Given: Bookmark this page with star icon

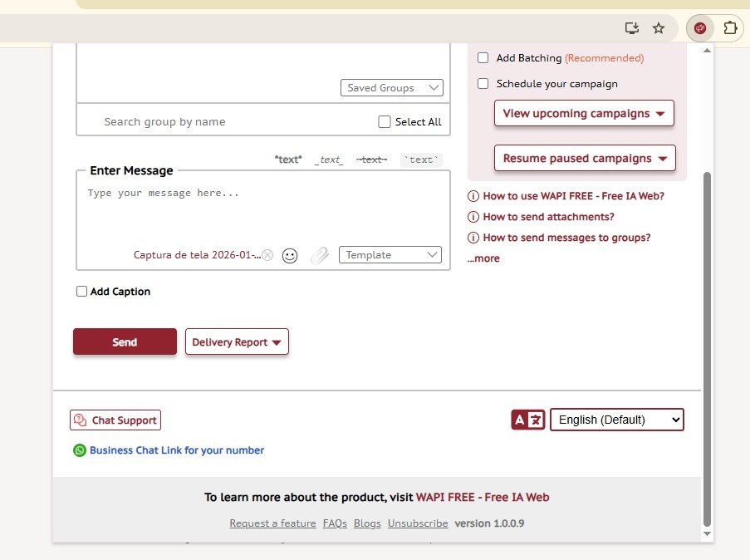Looking at the screenshot, I should tap(659, 28).
